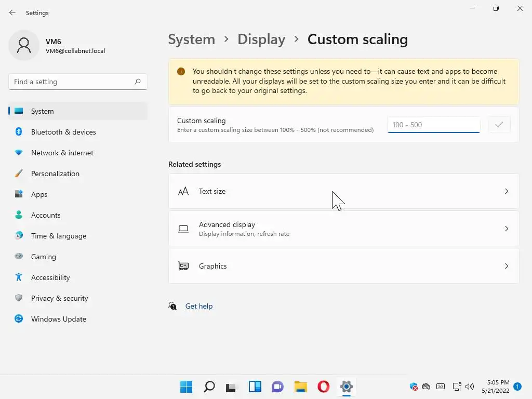Click the Privacy & security shield icon
This screenshot has width=532, height=399.
[19, 298]
